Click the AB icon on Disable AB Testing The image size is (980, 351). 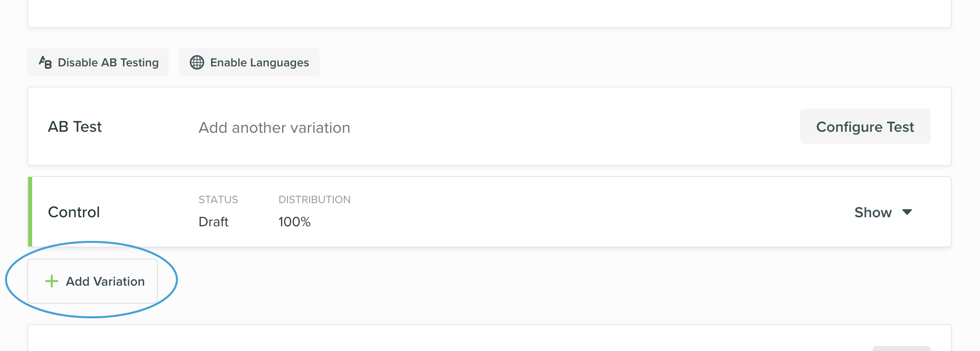click(x=45, y=62)
